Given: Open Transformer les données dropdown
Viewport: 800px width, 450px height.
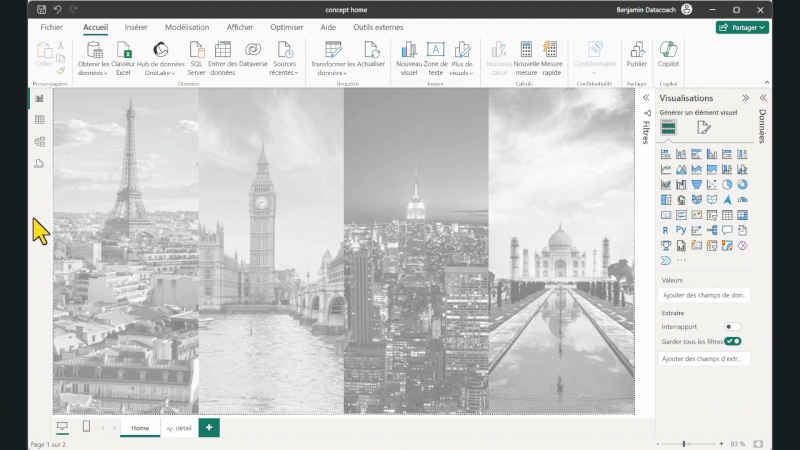Looking at the screenshot, I should (333, 59).
